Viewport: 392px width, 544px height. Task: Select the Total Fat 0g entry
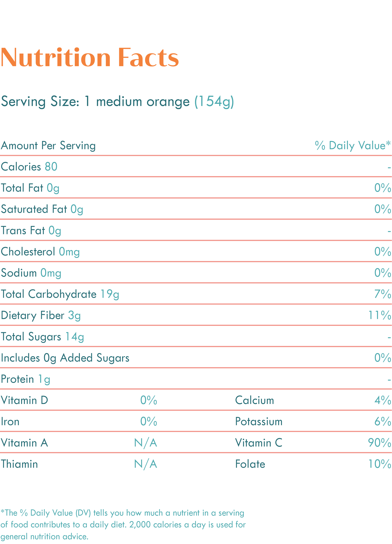[x=30, y=188]
